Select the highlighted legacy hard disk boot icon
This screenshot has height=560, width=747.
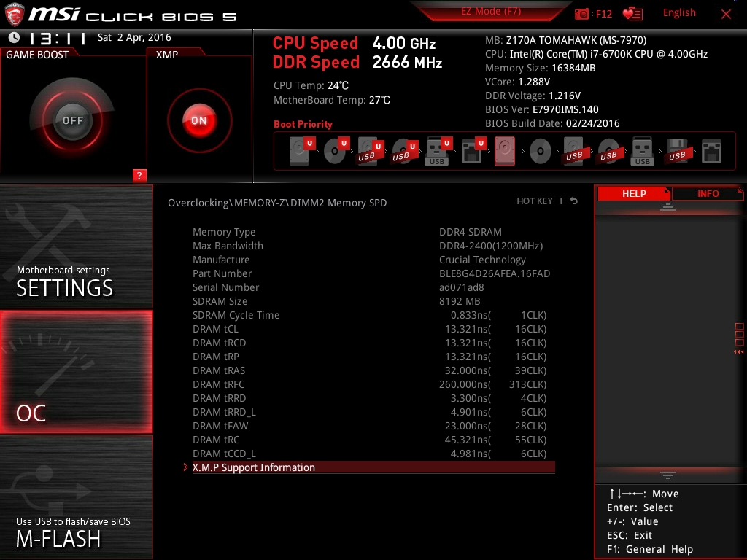505,152
